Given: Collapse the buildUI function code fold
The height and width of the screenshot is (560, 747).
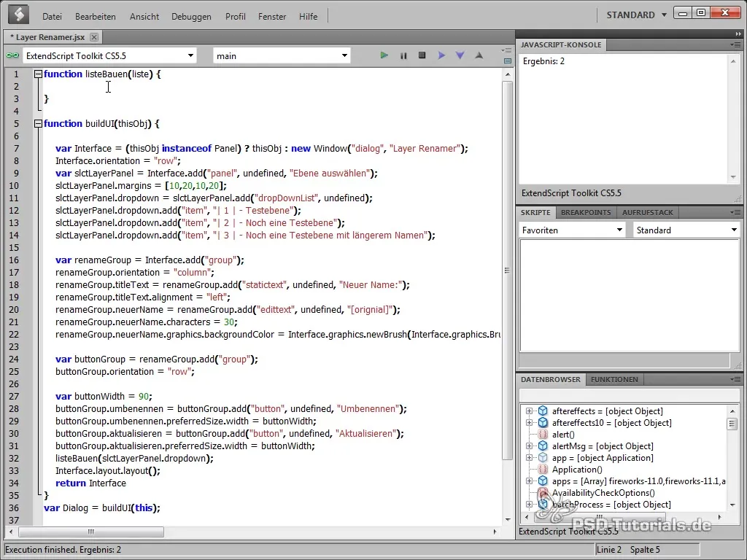Looking at the screenshot, I should pos(38,124).
